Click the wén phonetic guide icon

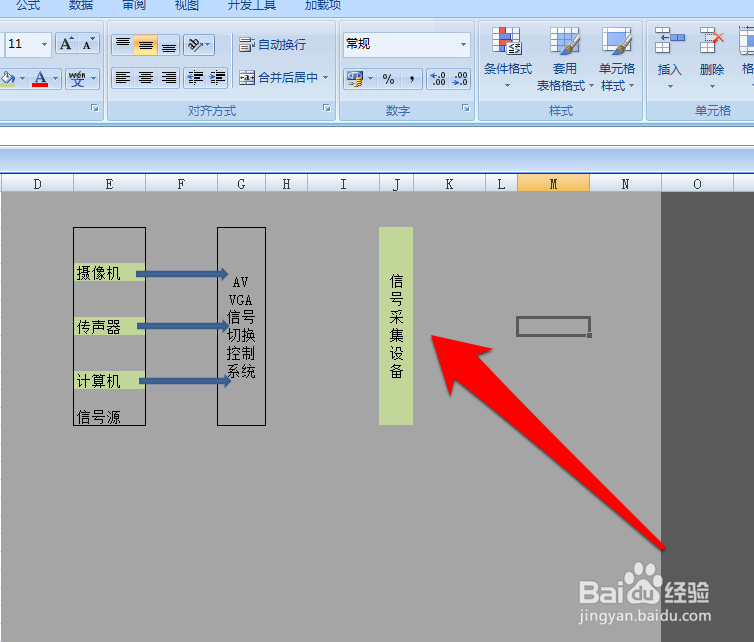tap(76, 78)
